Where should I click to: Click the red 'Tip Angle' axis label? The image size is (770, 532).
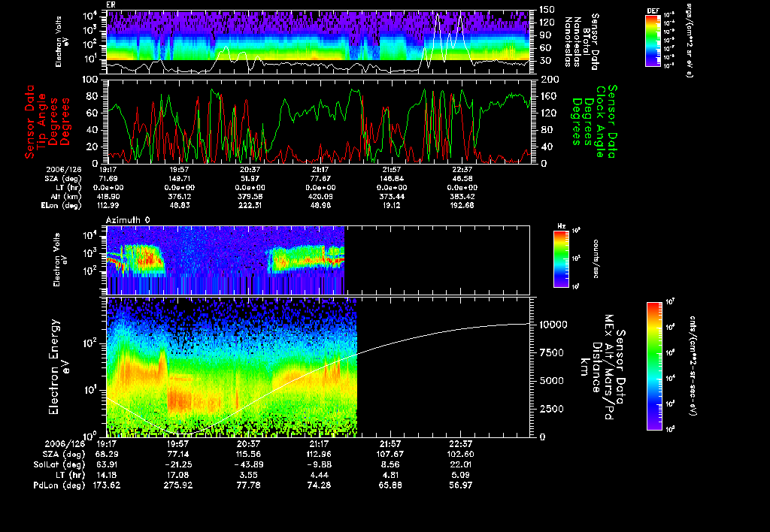42,122
